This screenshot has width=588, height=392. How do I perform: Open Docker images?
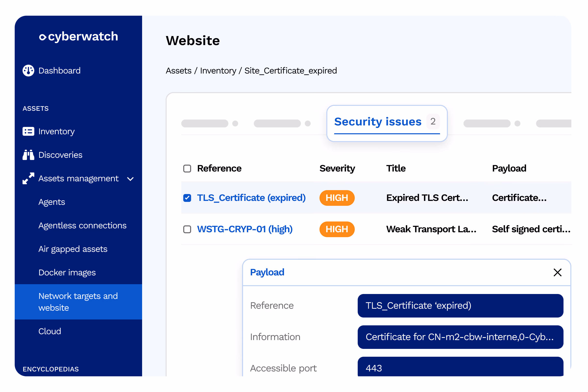click(67, 272)
